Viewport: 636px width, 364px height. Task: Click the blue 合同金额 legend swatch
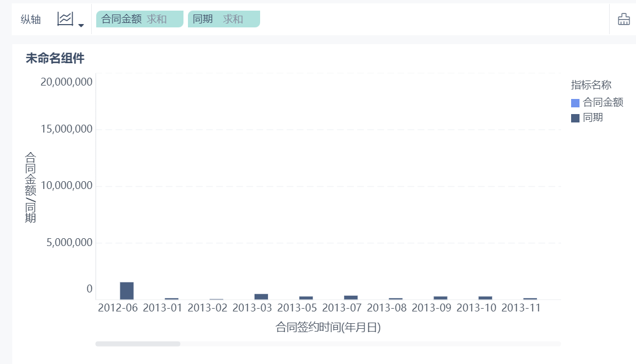pos(575,103)
